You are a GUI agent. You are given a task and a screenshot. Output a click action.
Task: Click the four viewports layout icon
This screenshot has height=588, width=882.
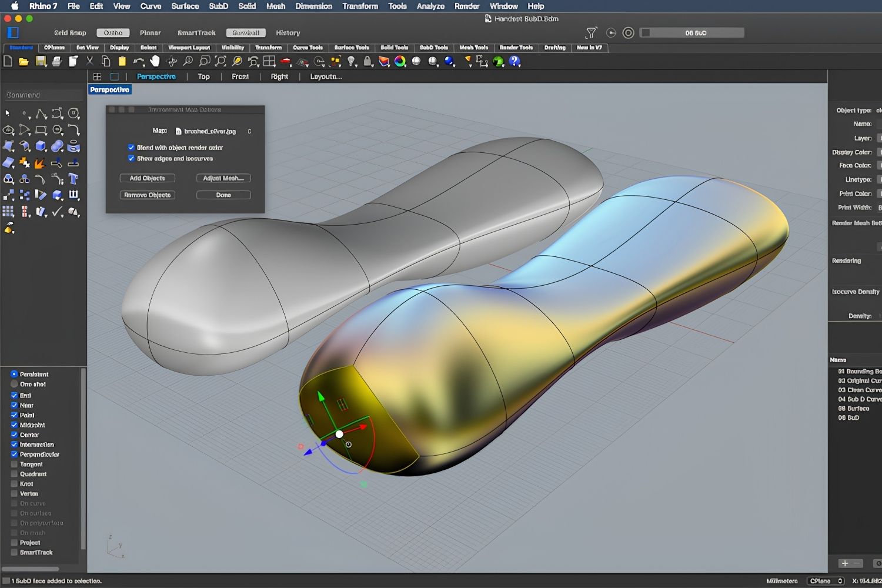(x=269, y=61)
